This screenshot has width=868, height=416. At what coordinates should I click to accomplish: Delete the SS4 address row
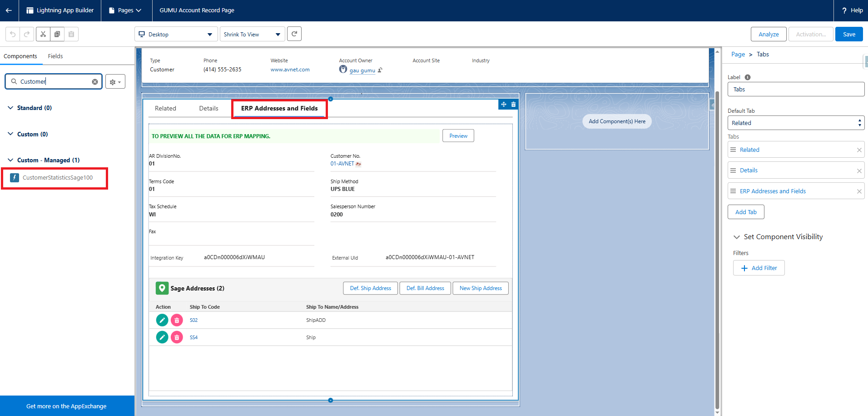click(x=177, y=337)
